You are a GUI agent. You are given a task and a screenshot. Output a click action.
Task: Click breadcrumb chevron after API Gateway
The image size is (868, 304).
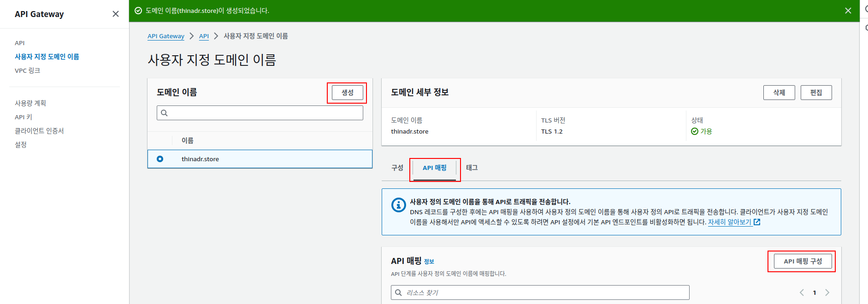coord(192,36)
